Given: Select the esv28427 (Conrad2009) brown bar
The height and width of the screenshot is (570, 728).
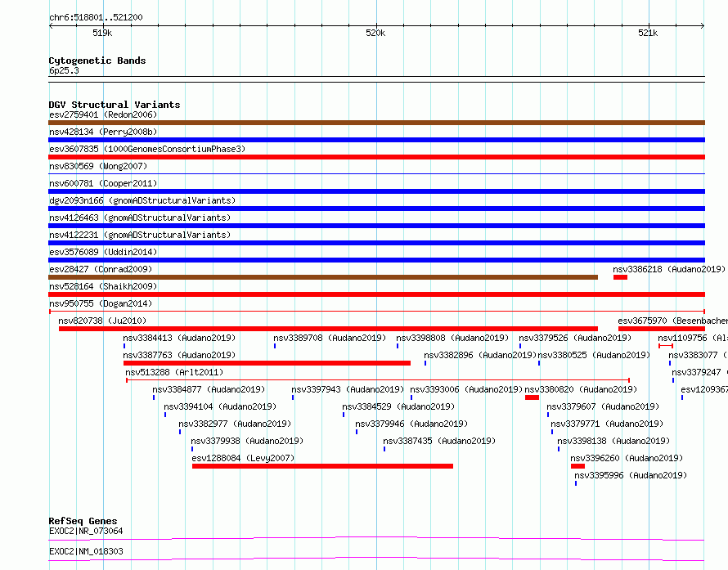Looking at the screenshot, I should click(323, 277).
